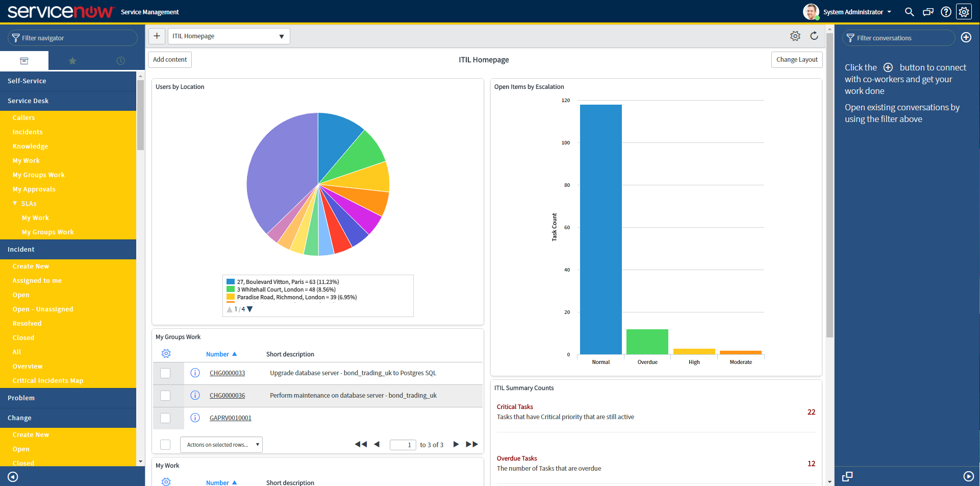Open the History clock tab in navigator
The width and height of the screenshot is (980, 486).
point(120,60)
